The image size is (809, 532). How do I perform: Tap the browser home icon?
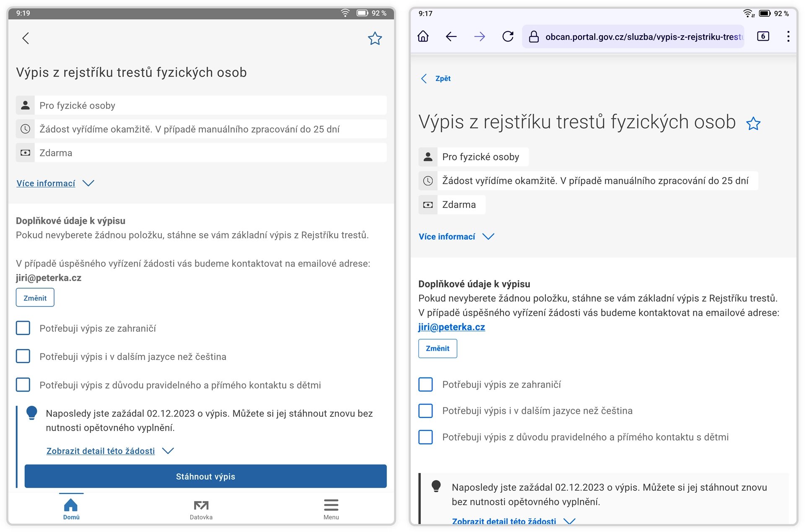point(423,36)
